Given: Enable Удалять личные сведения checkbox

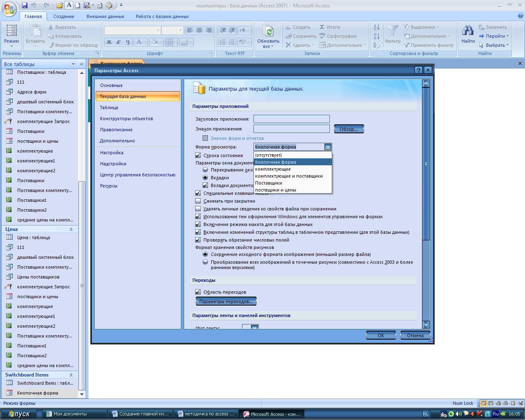Looking at the screenshot, I should coord(198,209).
